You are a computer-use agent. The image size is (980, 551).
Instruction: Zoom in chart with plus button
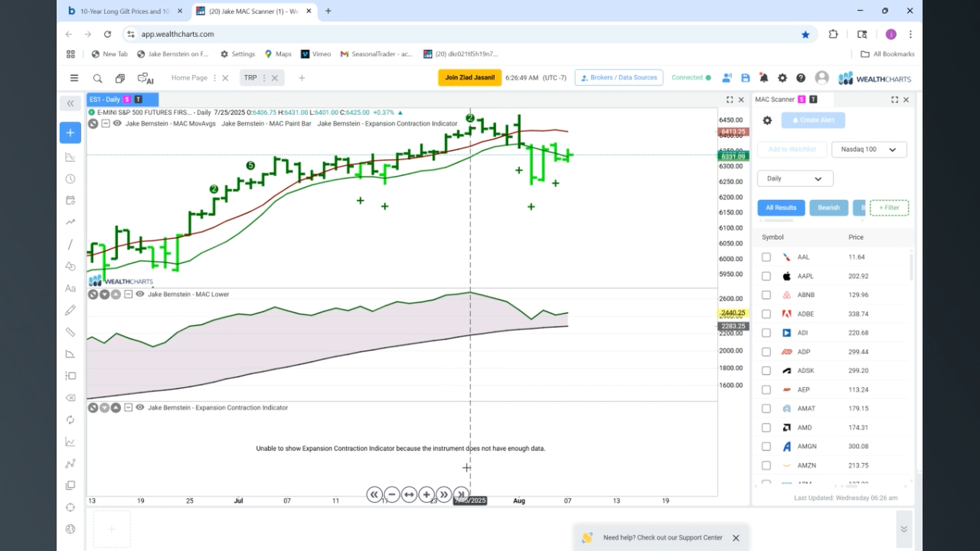point(426,494)
